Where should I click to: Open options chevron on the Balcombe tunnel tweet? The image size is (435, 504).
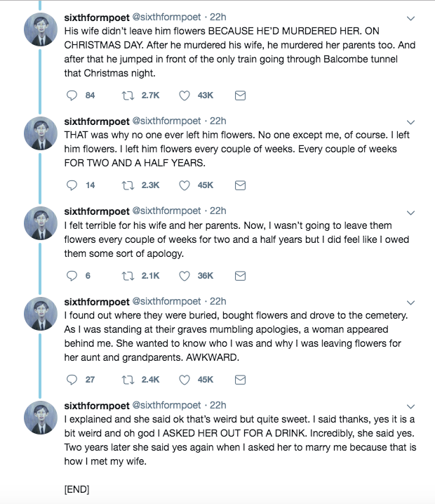click(410, 18)
